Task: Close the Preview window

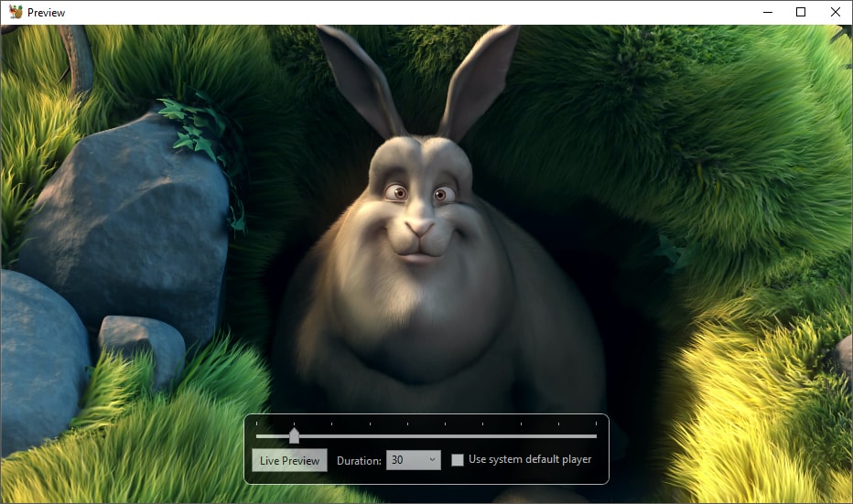Action: (x=835, y=13)
